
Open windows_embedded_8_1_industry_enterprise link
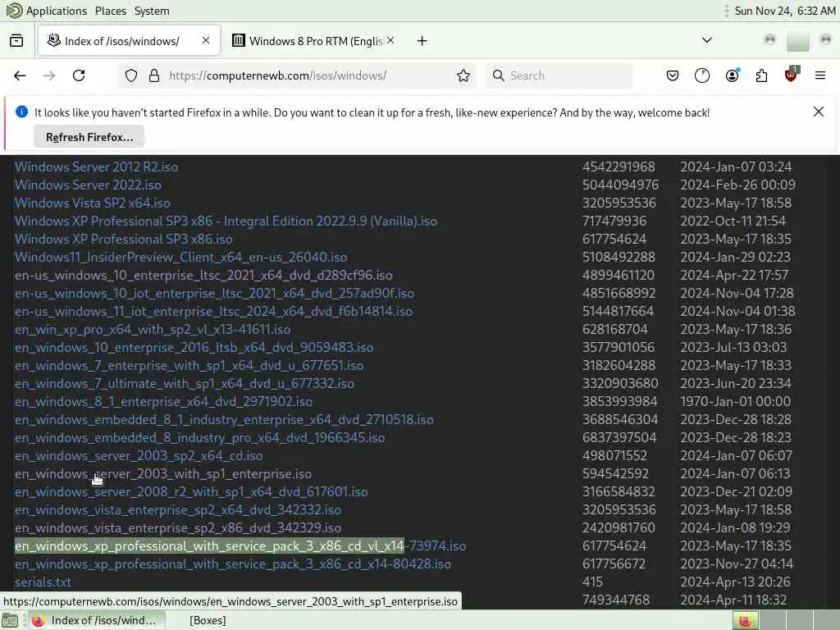(224, 419)
